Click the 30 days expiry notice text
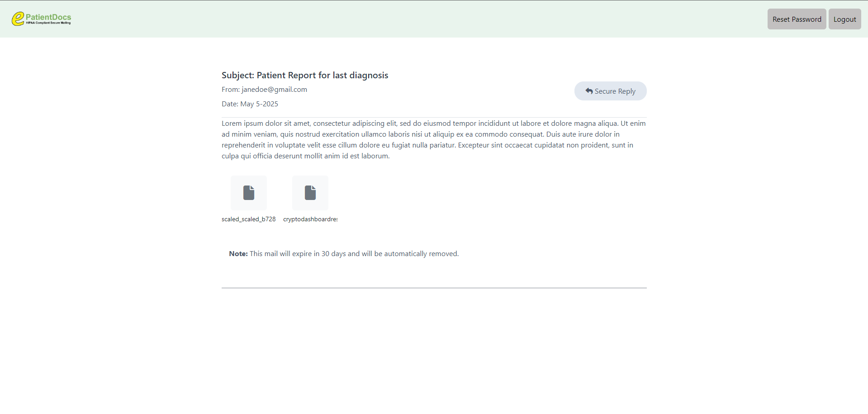Viewport: 868px width, 414px height. click(x=354, y=254)
